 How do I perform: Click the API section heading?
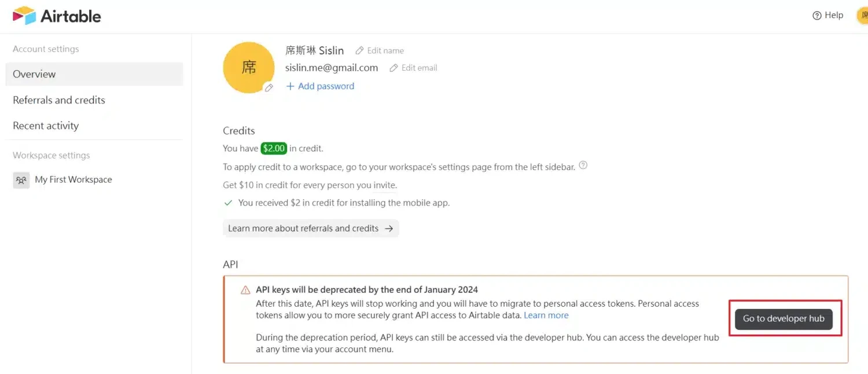[230, 265]
